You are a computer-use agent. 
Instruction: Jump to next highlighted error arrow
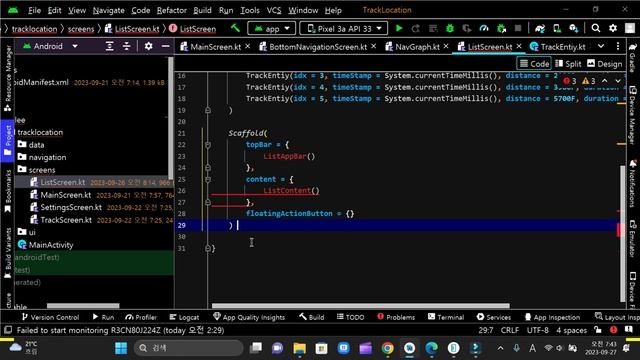point(618,81)
